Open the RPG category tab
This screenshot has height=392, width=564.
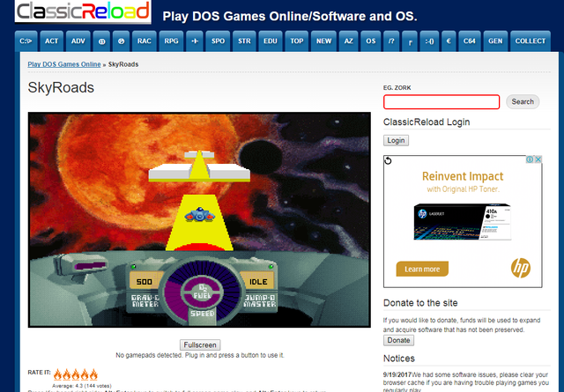(x=171, y=41)
